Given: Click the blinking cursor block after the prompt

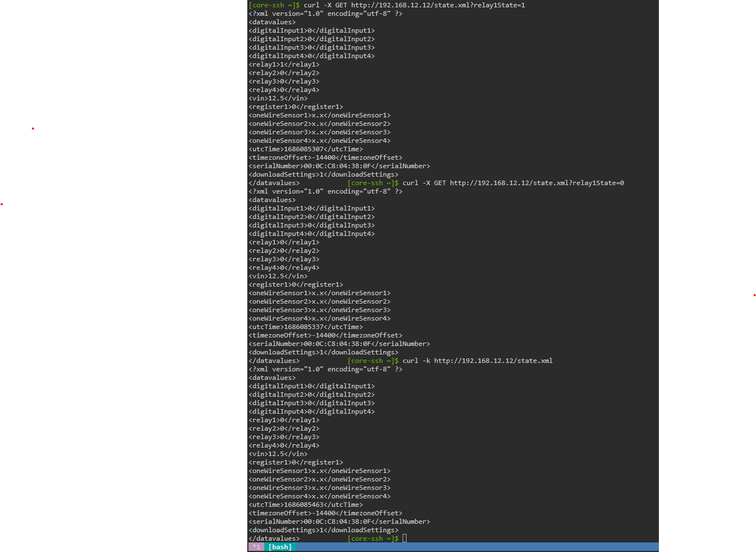Looking at the screenshot, I should 404,538.
